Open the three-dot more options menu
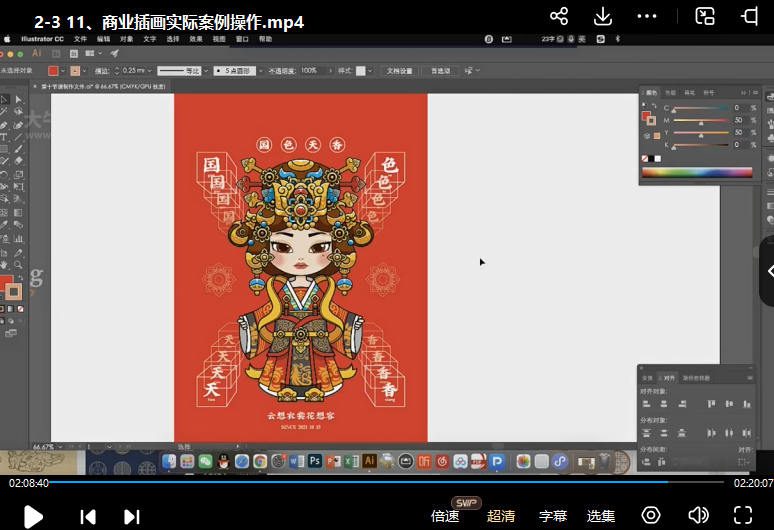 (647, 16)
